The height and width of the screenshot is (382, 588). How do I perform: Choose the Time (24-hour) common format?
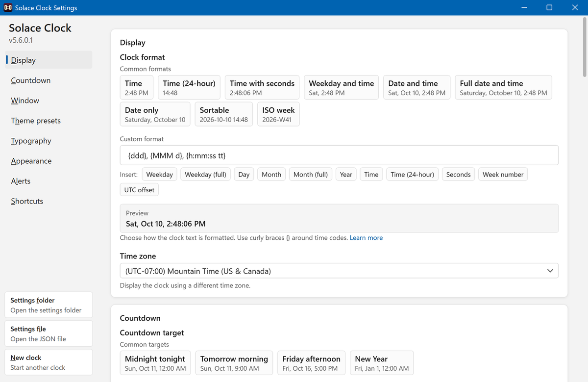point(189,88)
